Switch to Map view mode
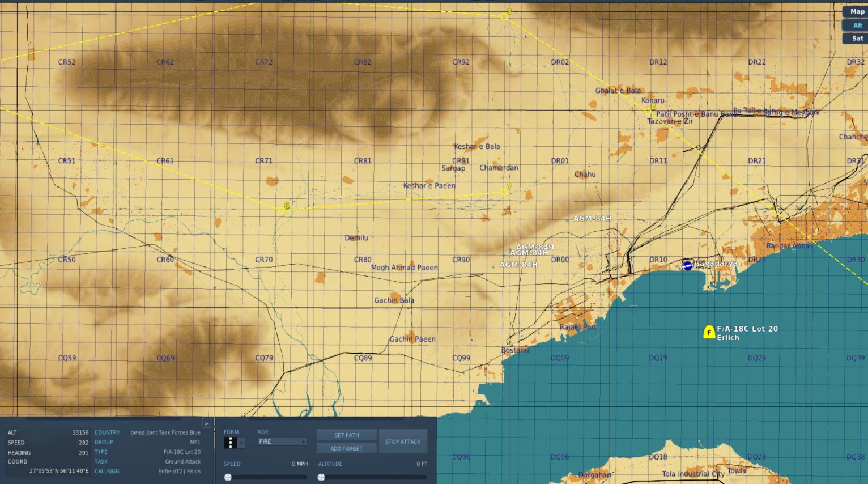This screenshot has width=868, height=484. click(856, 11)
